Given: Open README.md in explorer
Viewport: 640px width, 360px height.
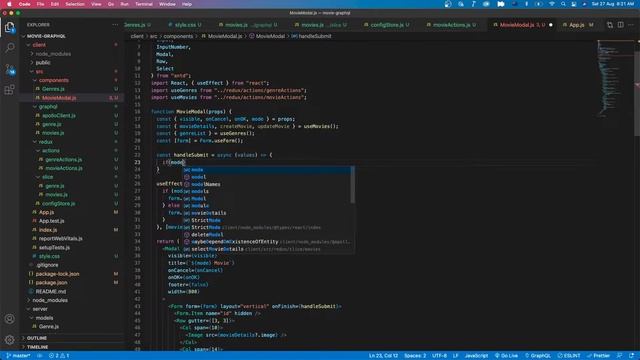Looking at the screenshot, I should point(51,291).
